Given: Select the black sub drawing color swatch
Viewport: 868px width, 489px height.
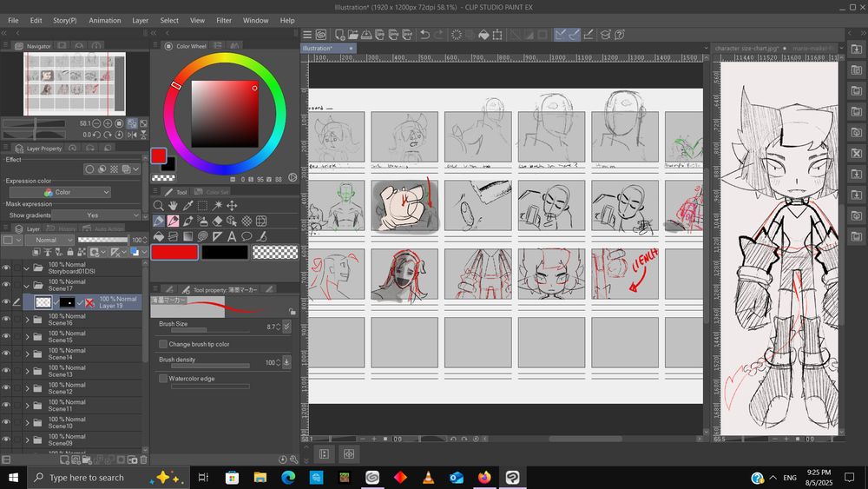Looking at the screenshot, I should click(225, 253).
